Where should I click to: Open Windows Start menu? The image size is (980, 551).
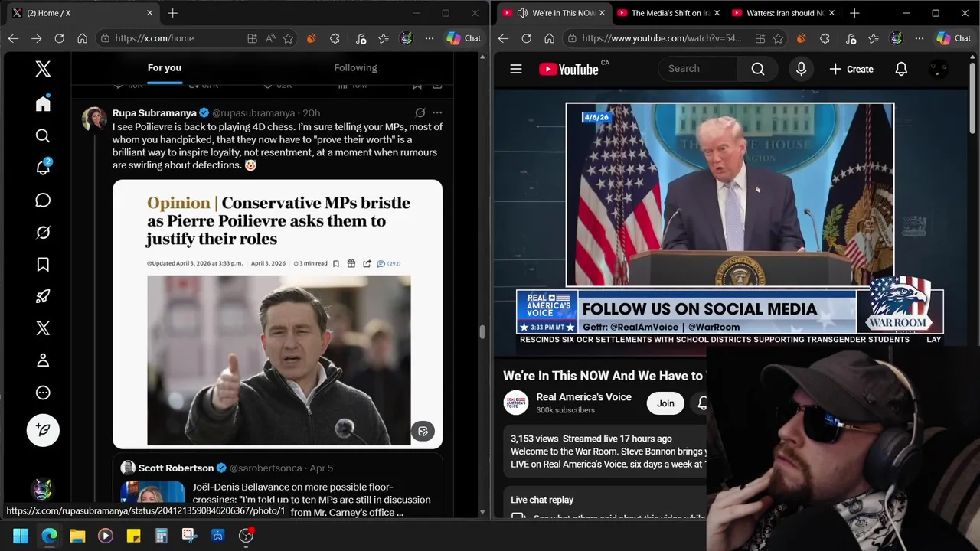click(x=21, y=536)
